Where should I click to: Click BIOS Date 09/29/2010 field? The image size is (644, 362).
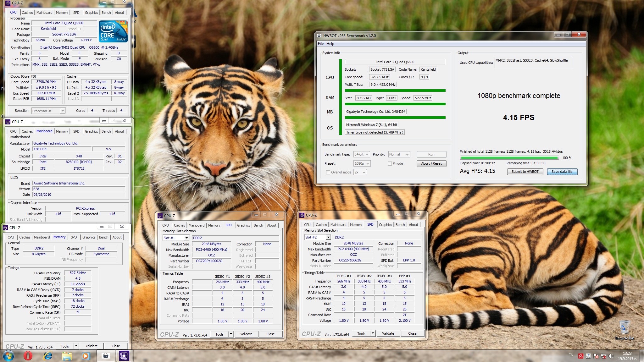pyautogui.click(x=79, y=195)
